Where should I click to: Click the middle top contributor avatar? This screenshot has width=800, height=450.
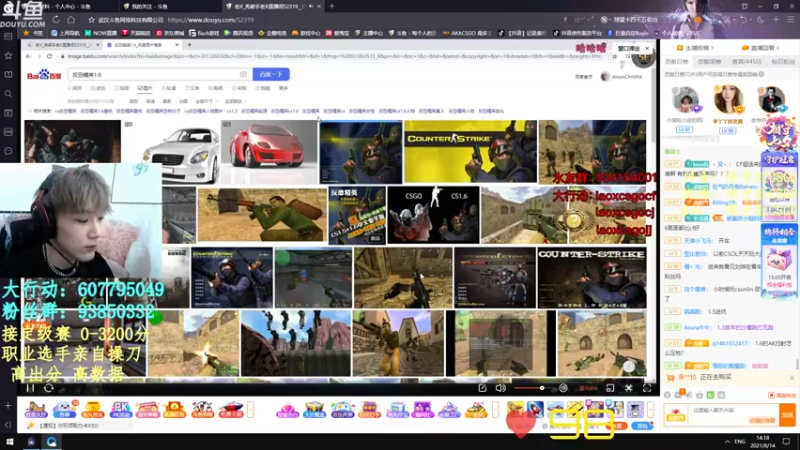pos(728,99)
